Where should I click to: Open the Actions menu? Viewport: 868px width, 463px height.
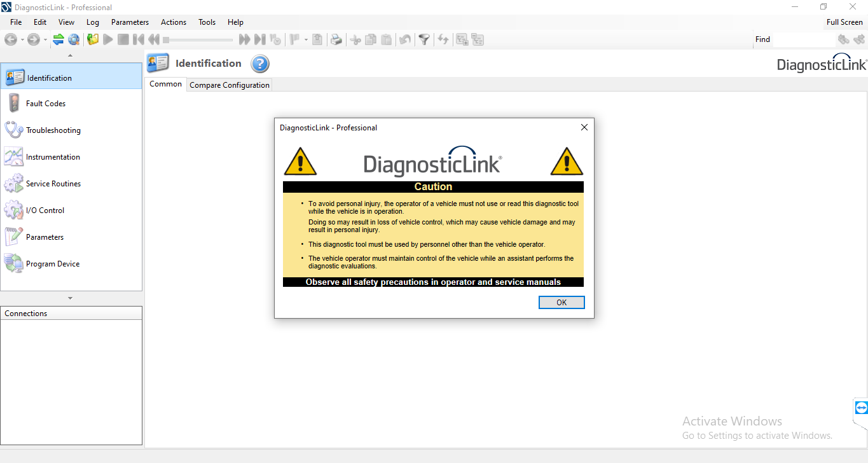(x=174, y=22)
